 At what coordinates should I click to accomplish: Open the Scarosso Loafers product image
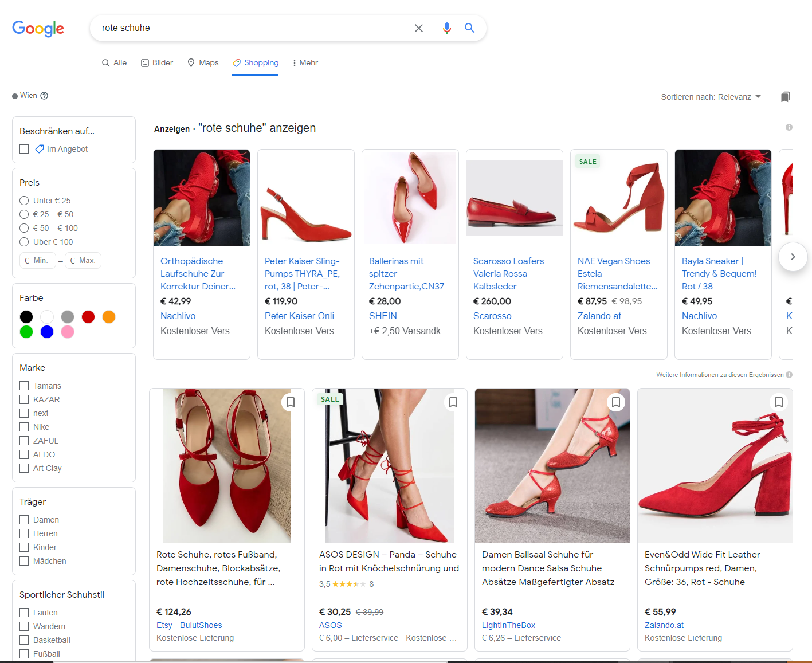coord(515,198)
